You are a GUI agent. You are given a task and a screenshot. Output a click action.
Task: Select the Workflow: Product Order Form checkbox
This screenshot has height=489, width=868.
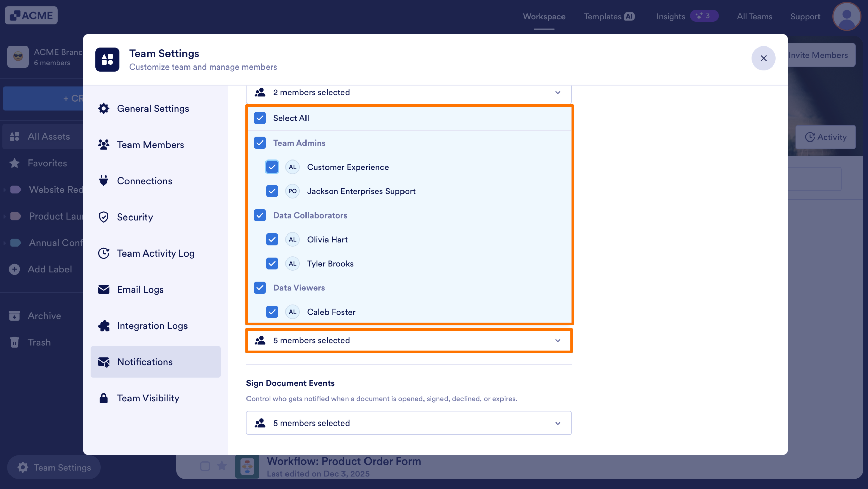[205, 466]
